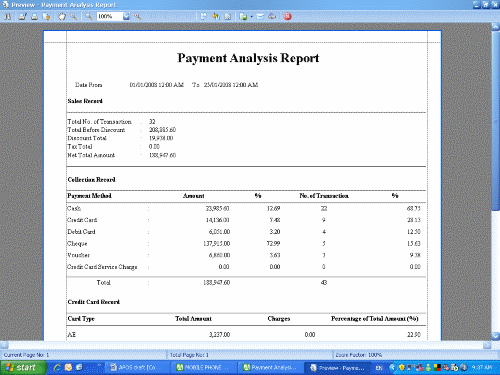Click the 'Sales Record' heading

(85, 101)
